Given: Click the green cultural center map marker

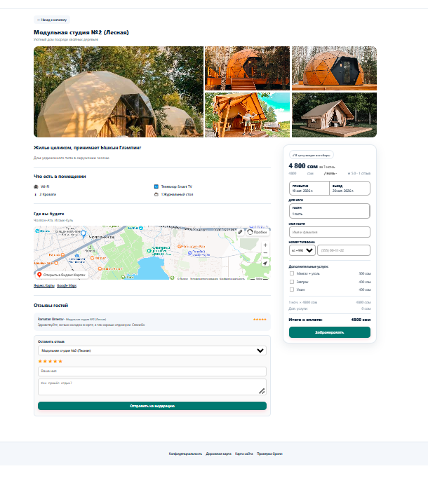Looking at the screenshot, I should [149, 250].
